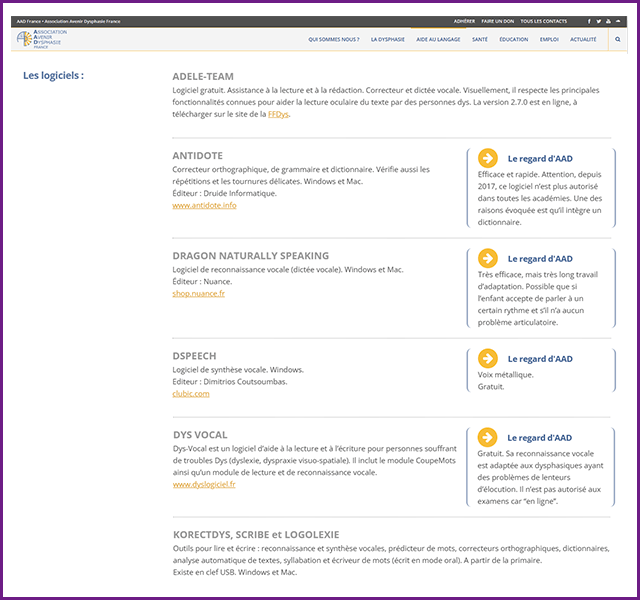Click the Association Avenir Dysphasie logo
The width and height of the screenshot is (640, 600).
click(42, 39)
